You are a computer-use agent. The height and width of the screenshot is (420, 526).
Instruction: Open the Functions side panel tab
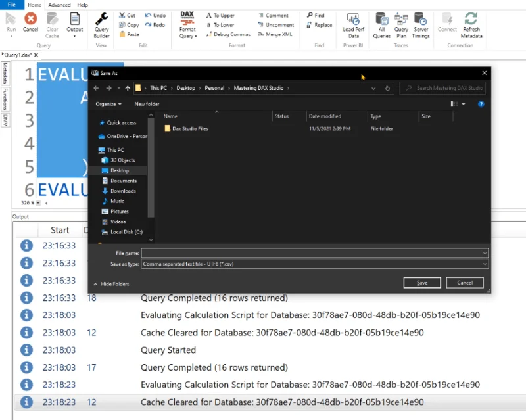(5, 99)
